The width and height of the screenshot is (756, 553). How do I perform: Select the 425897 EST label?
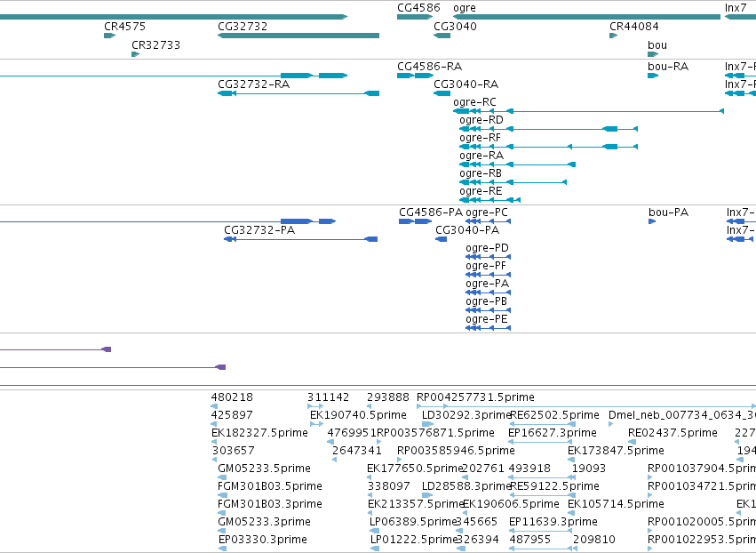232,415
